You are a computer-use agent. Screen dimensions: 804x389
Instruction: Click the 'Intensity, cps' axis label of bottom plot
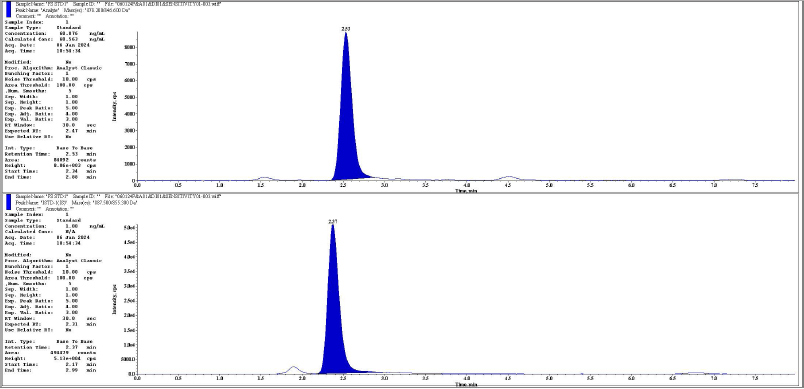[x=115, y=300]
